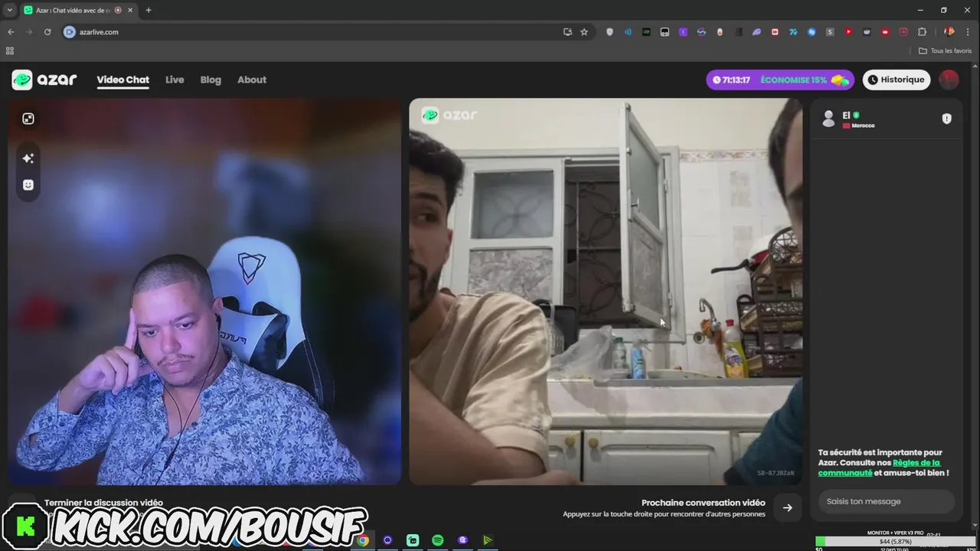
Task: Click the install app icon in address bar
Action: click(567, 32)
